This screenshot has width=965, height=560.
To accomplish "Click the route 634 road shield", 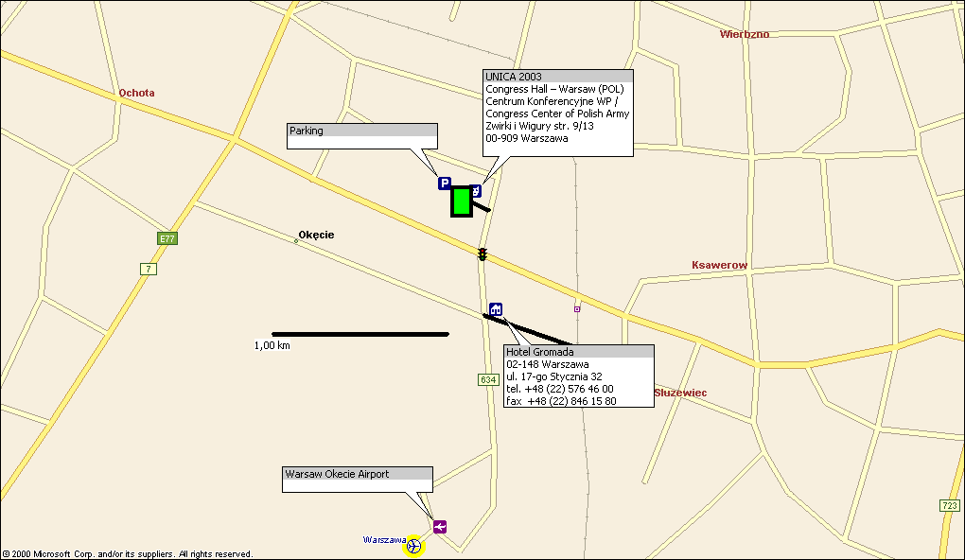I will click(487, 379).
